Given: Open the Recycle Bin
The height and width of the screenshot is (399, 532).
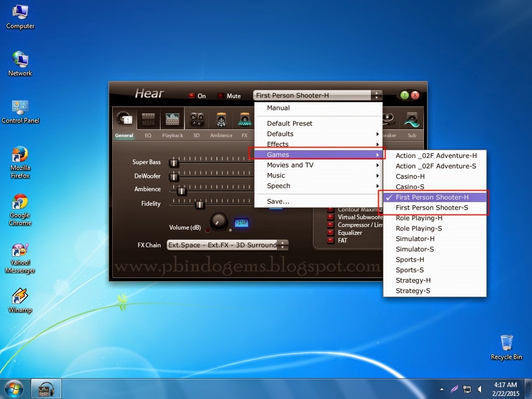Looking at the screenshot, I should [507, 348].
